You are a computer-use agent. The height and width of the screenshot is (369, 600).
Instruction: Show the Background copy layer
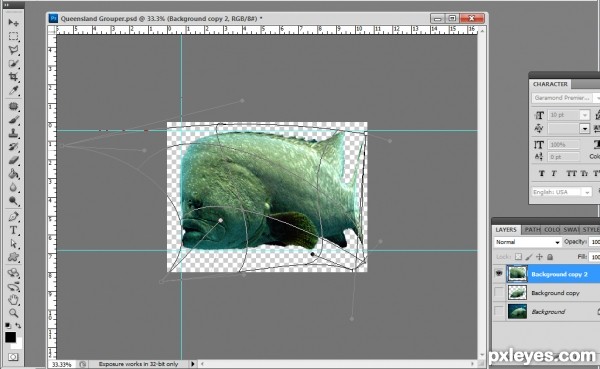click(x=499, y=292)
